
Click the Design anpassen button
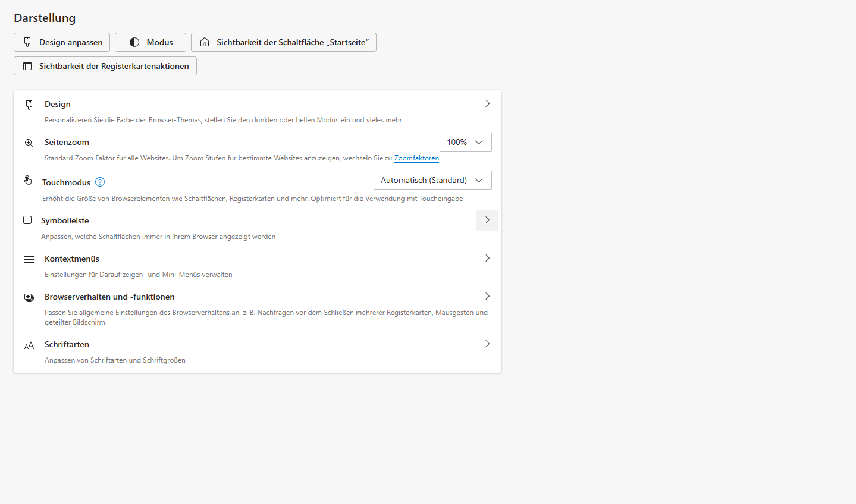point(62,42)
